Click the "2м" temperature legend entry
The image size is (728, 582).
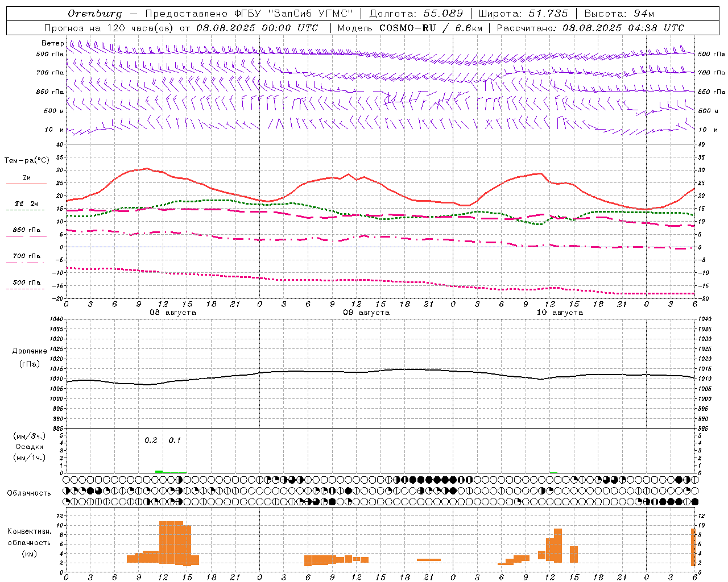pos(27,178)
